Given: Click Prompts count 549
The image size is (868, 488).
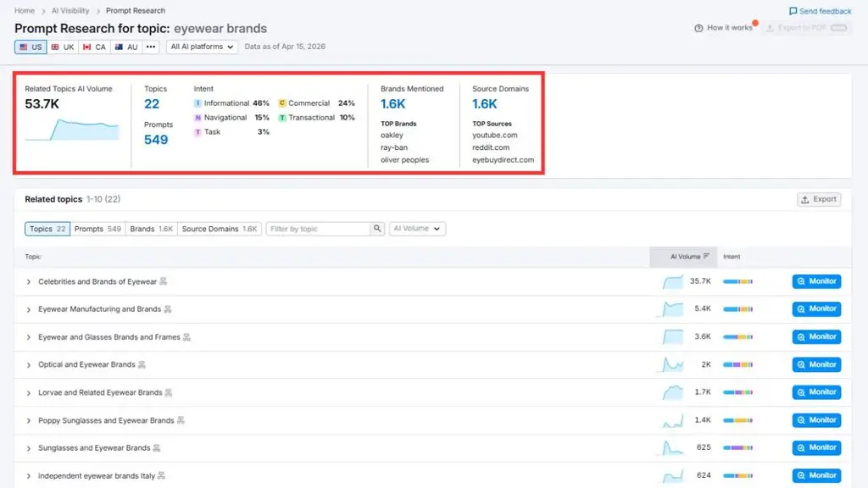Looking at the screenshot, I should pyautogui.click(x=156, y=140).
